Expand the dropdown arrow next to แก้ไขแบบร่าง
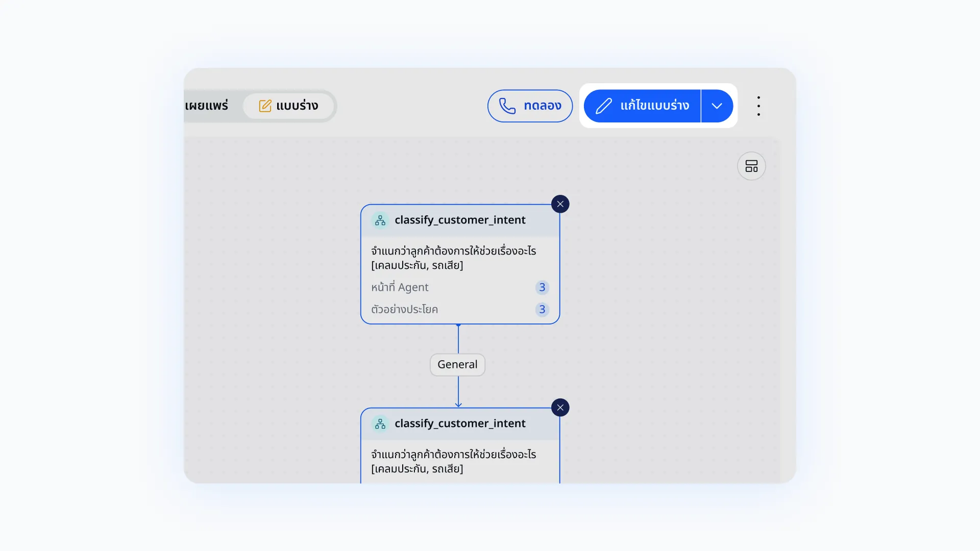 [717, 106]
